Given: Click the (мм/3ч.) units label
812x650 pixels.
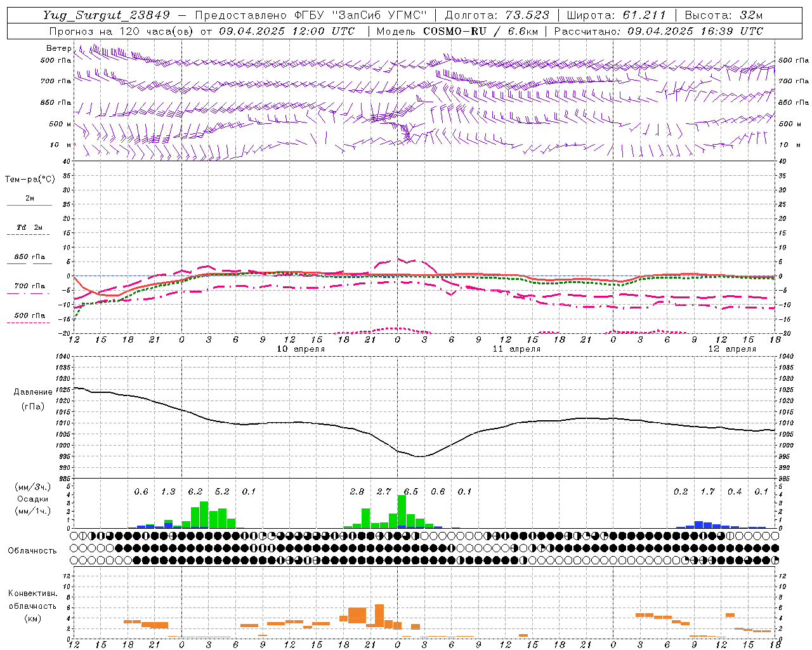Looking at the screenshot, I should pyautogui.click(x=32, y=487).
